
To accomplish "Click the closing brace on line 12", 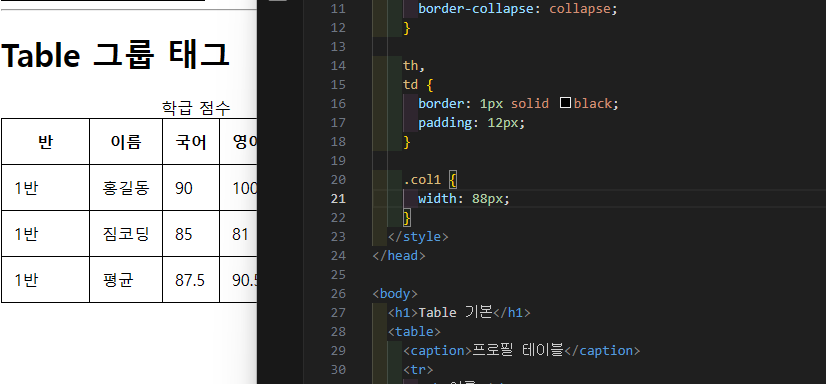I will [x=407, y=27].
